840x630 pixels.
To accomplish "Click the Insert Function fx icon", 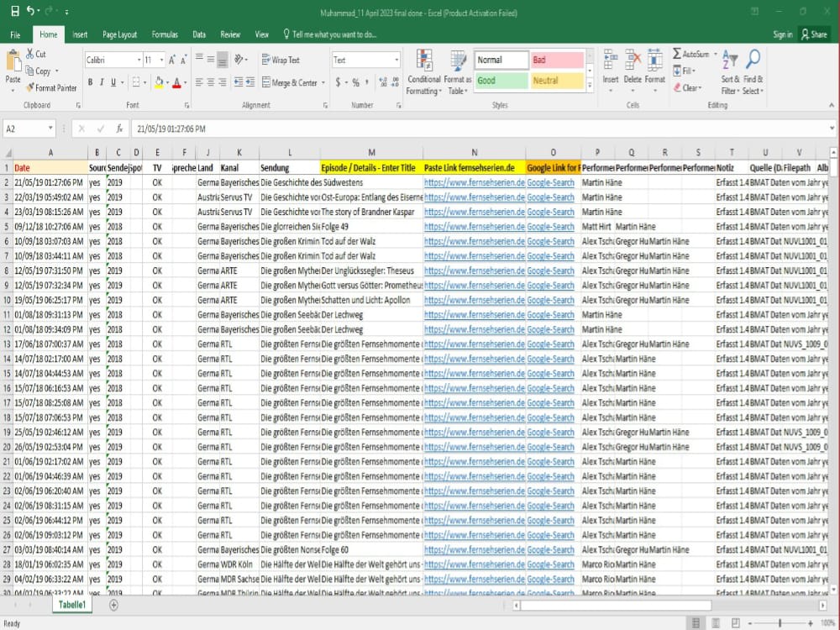I will 119,129.
